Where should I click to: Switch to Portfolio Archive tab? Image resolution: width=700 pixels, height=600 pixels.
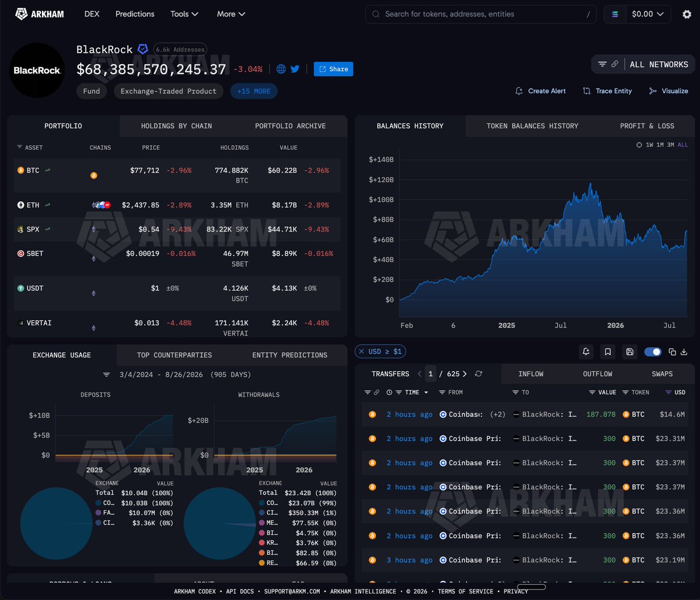click(x=290, y=126)
